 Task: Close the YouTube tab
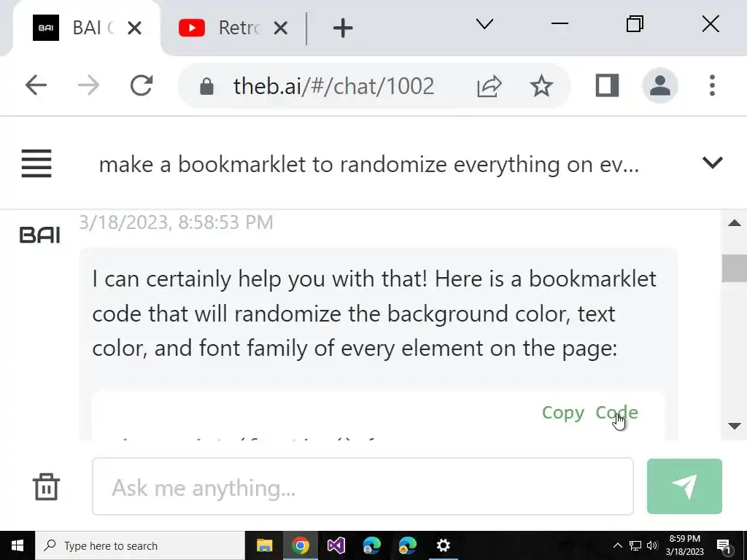[x=281, y=28]
